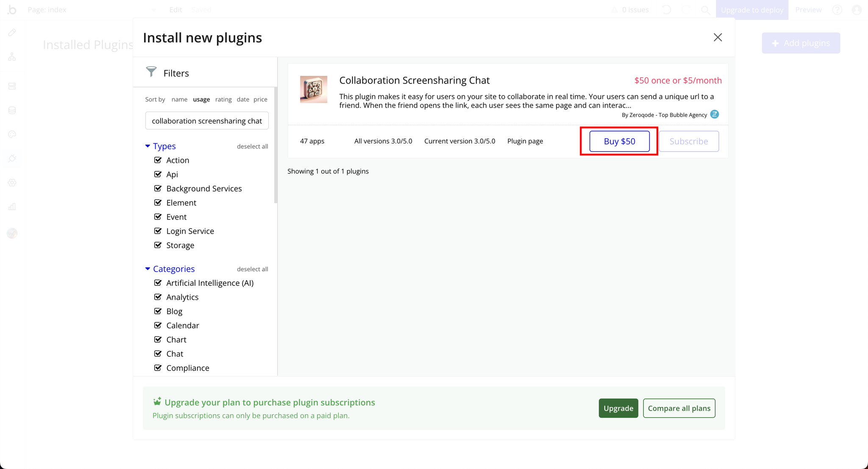
Task: Open the Design tab pencil icon
Action: [x=12, y=33]
